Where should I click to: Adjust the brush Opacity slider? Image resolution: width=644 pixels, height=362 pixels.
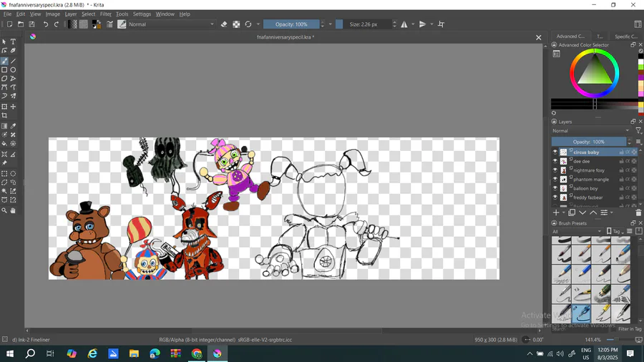pyautogui.click(x=291, y=24)
